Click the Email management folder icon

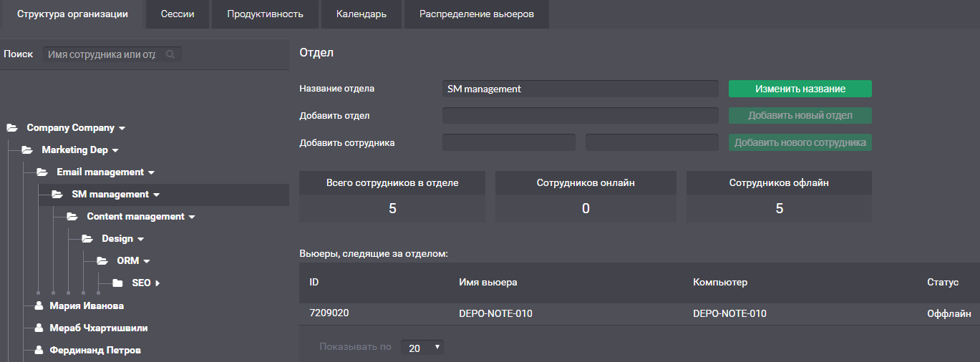pos(42,172)
